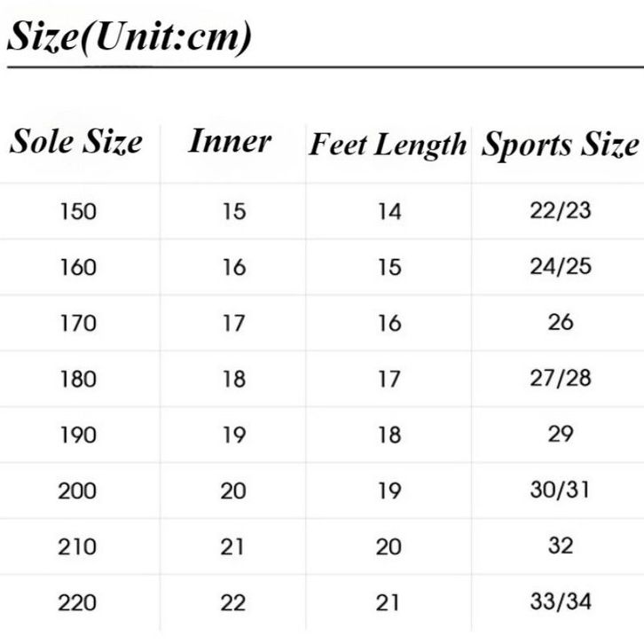
Task: Click sole size 190 cell
Action: point(77,435)
